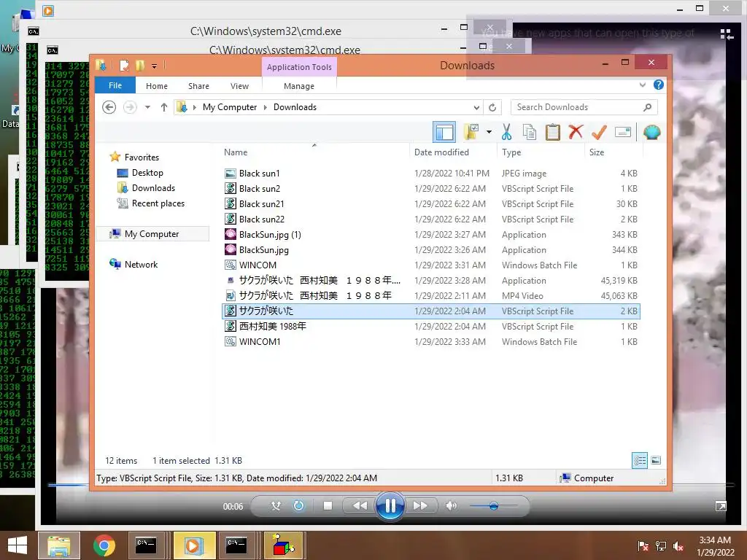
Task: Mute the media player volume
Action: point(451,506)
